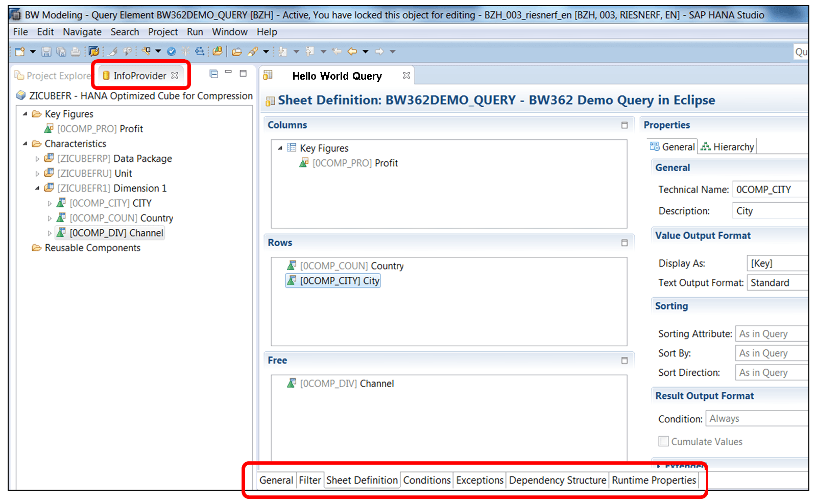Open the New wizard dropdown arrow
Viewport: 817px width, 504px height.
(x=33, y=52)
